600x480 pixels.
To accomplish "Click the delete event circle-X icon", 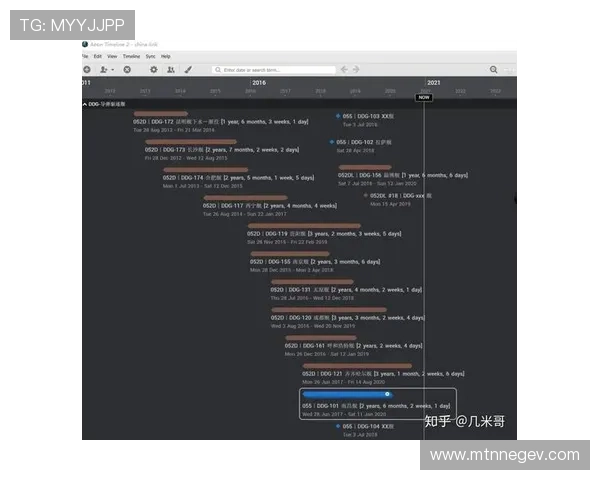I will point(127,70).
